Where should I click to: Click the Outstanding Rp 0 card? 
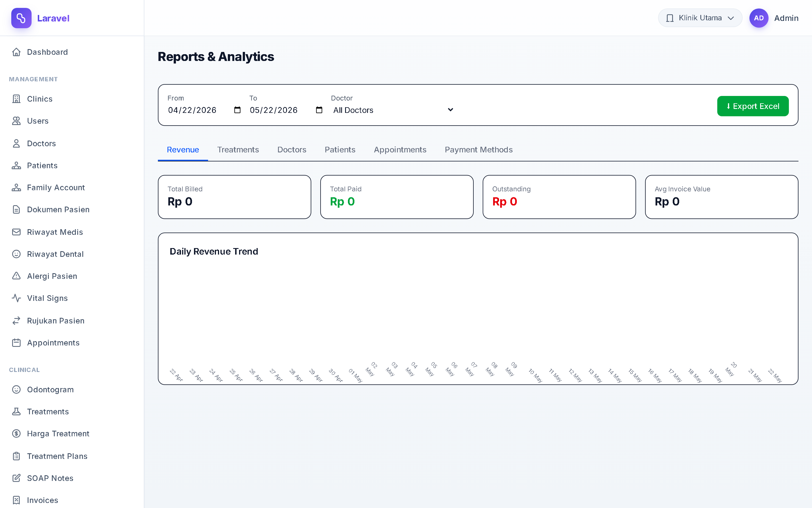(x=559, y=197)
